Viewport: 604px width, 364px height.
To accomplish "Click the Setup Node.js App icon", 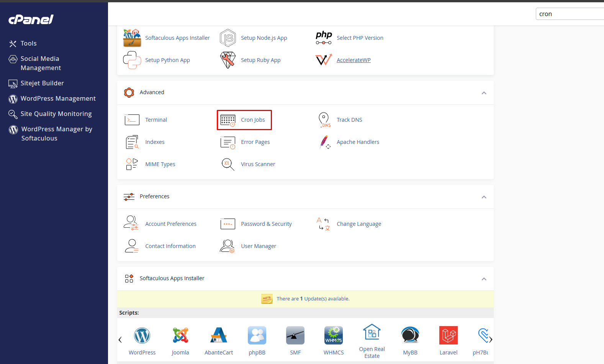I will click(228, 38).
